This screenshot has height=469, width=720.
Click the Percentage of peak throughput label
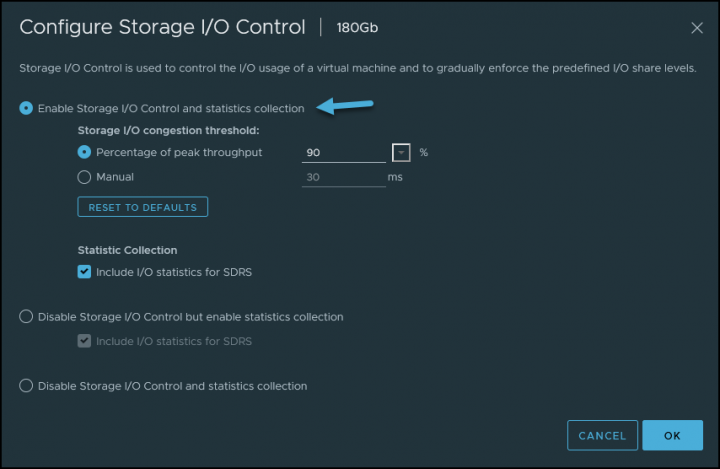coord(179,153)
